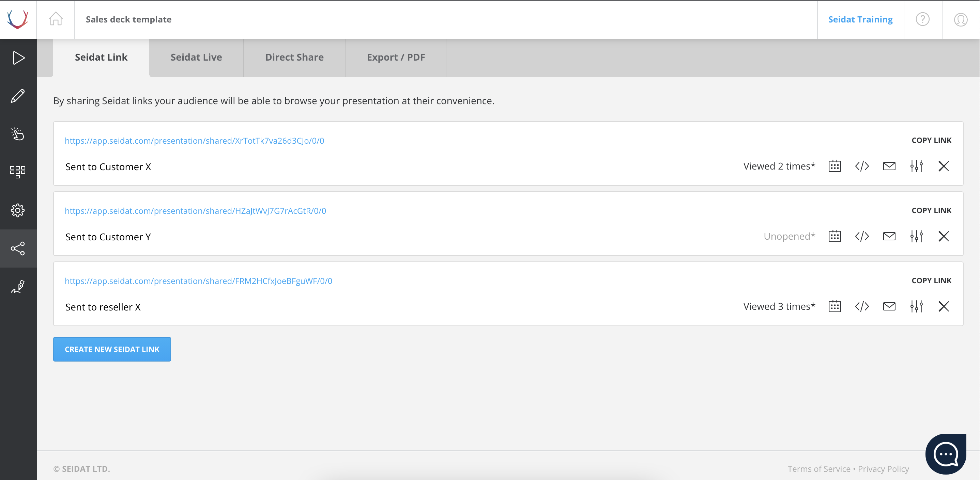
Task: Open the XrTotTk7va26d3CJo shared URL
Action: click(x=195, y=141)
